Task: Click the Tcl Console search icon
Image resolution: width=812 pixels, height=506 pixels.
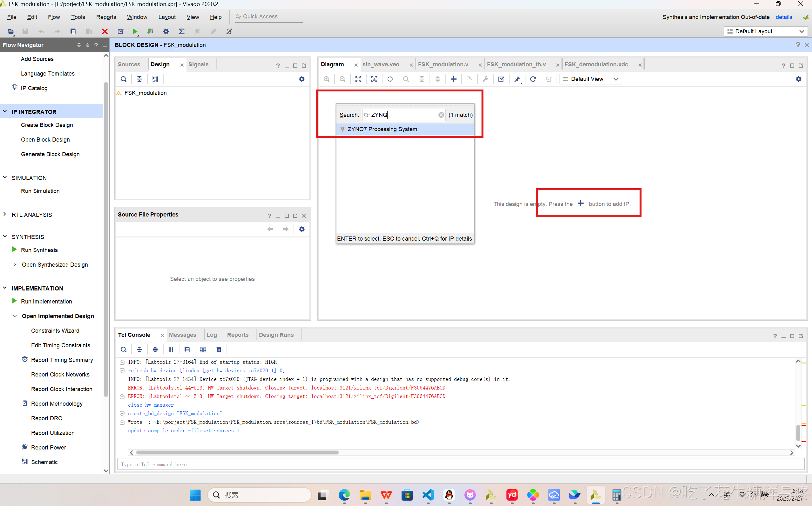Action: [124, 350]
